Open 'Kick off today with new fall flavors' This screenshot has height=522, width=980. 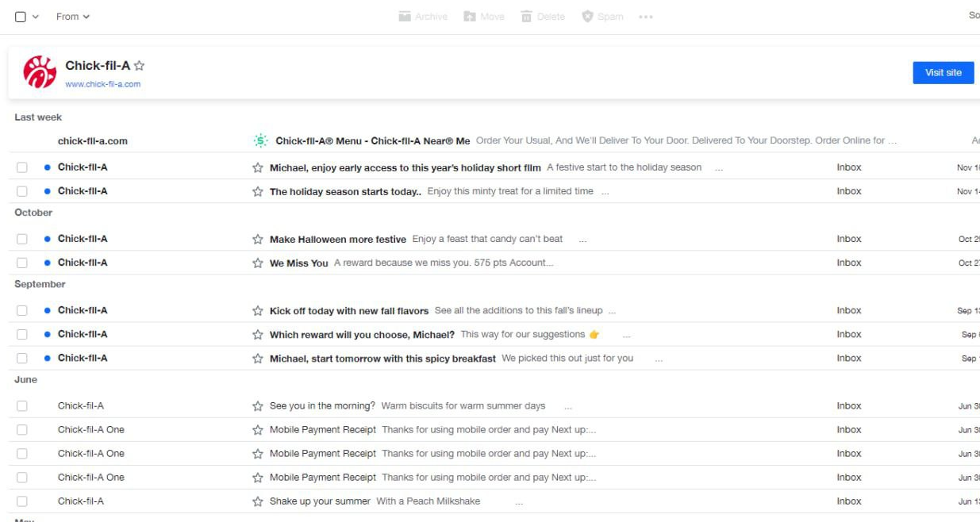click(x=349, y=310)
